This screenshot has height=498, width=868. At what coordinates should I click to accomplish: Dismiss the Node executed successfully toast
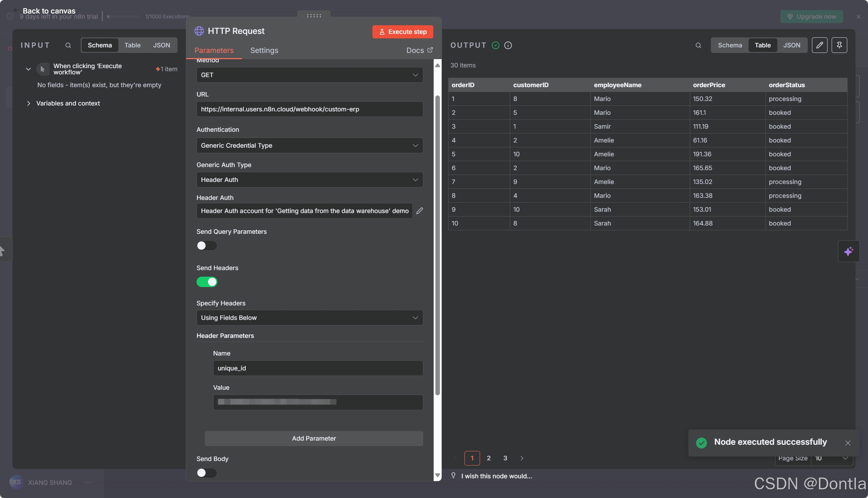pos(848,443)
